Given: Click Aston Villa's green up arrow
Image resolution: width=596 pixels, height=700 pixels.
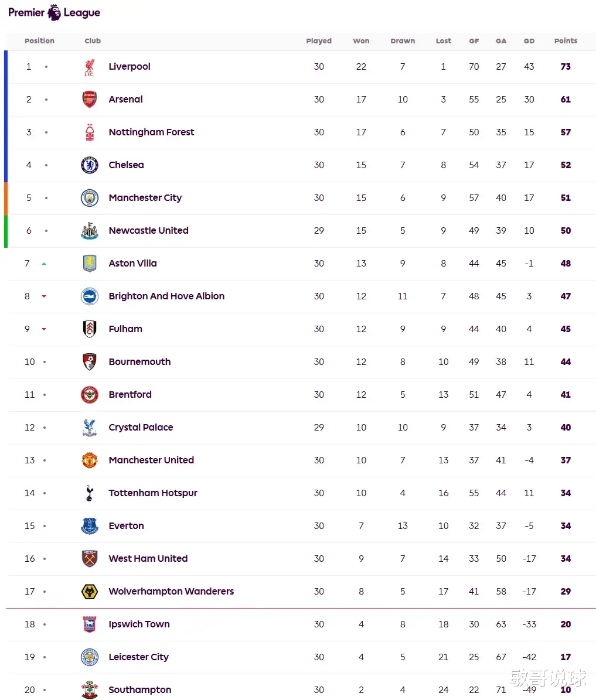Looking at the screenshot, I should tap(44, 264).
